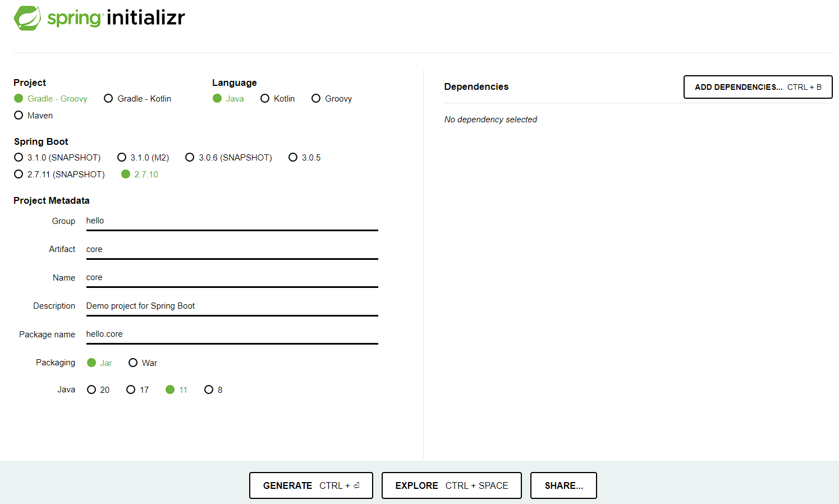Focus the Group input field
Image resolution: width=839 pixels, height=504 pixels.
[x=232, y=221]
